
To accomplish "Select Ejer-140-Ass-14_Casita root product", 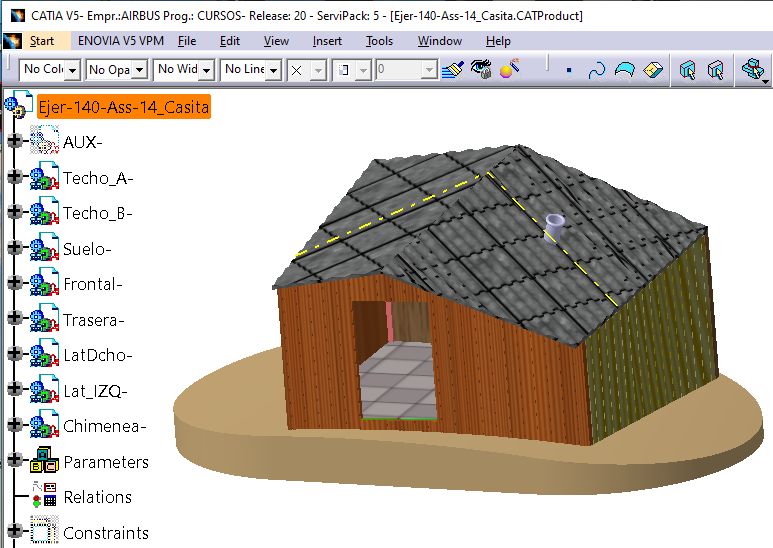I will click(123, 106).
